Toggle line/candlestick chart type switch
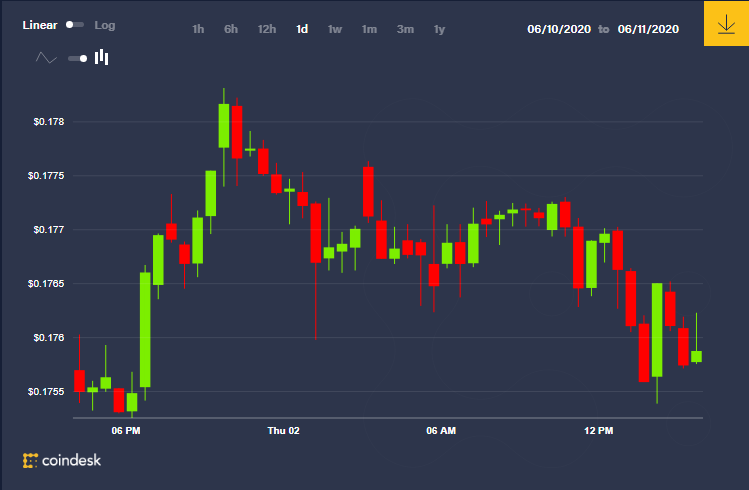Image resolution: width=749 pixels, height=490 pixels. tap(77, 58)
